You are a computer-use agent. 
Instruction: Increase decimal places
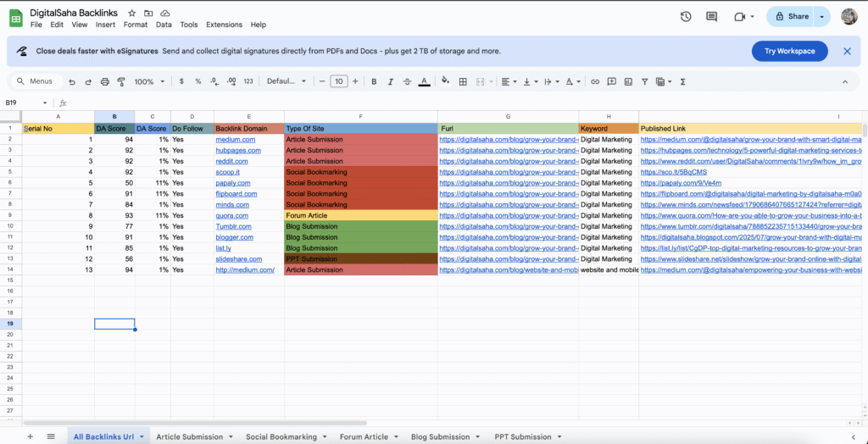tap(231, 81)
